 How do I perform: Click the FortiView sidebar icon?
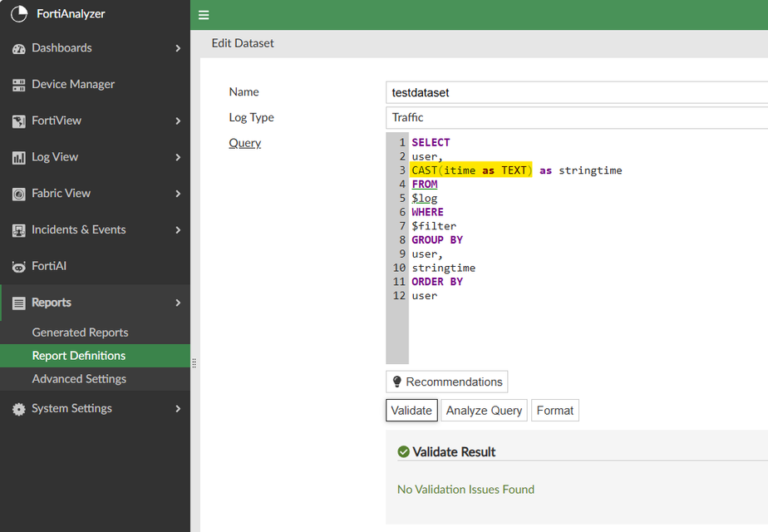(x=18, y=121)
